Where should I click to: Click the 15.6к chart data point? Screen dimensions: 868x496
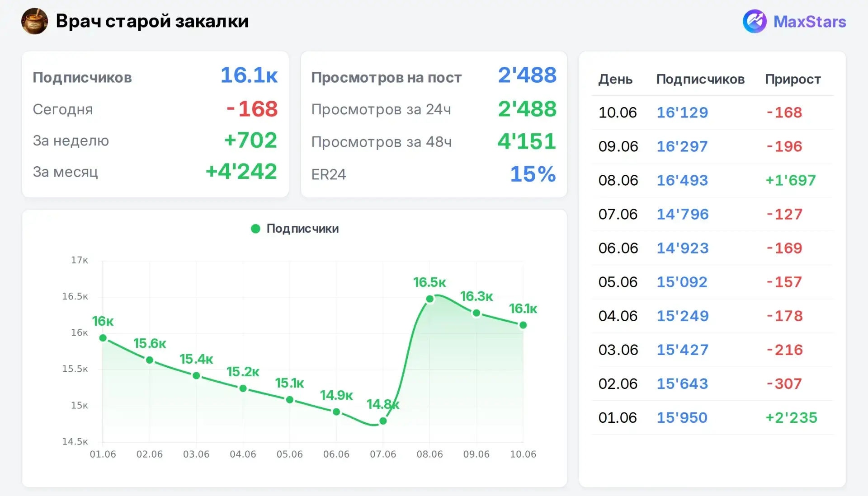coord(150,360)
